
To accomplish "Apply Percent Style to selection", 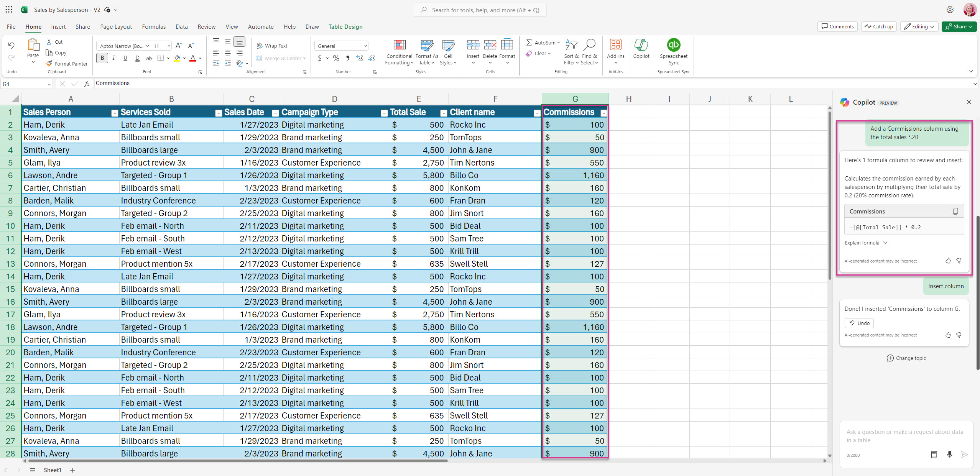I will [336, 58].
